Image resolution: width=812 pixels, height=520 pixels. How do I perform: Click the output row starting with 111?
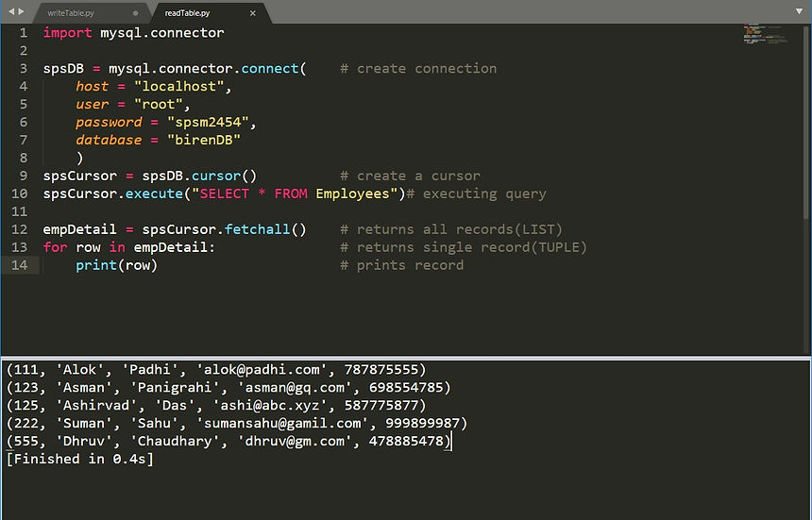(x=216, y=369)
